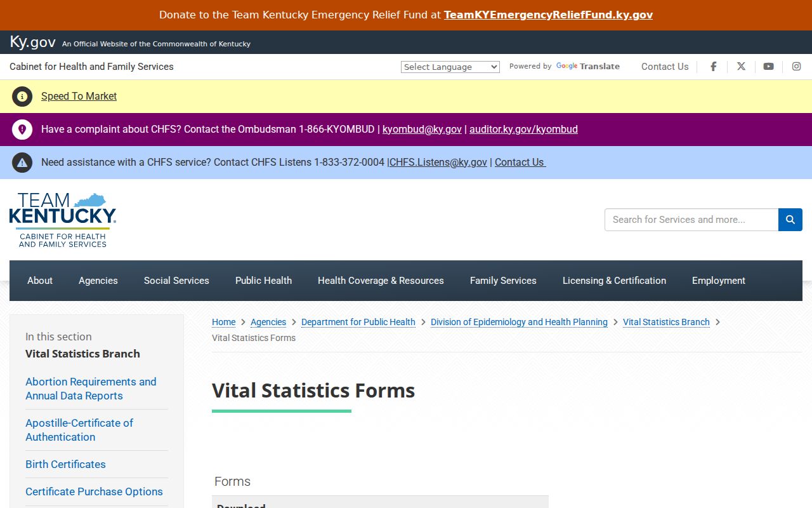Open the CHFS Facebook page icon
Viewport: 812px width, 508px height.
(714, 67)
